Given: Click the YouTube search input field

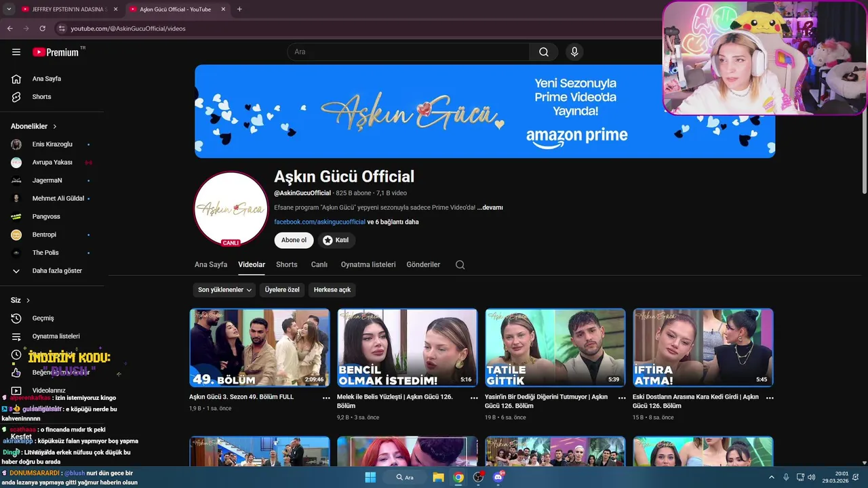Looking at the screenshot, I should tap(408, 52).
